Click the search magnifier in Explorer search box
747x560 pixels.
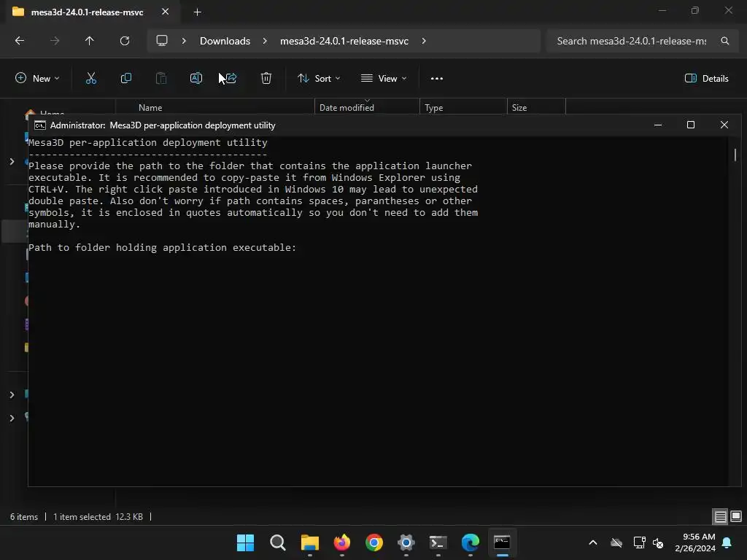pyautogui.click(x=724, y=41)
